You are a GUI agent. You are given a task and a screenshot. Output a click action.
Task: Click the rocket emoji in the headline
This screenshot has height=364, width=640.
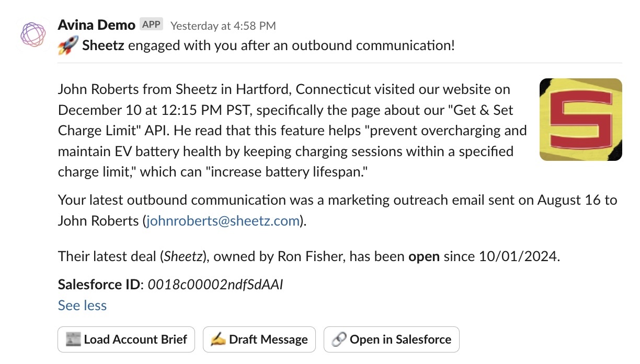[67, 46]
